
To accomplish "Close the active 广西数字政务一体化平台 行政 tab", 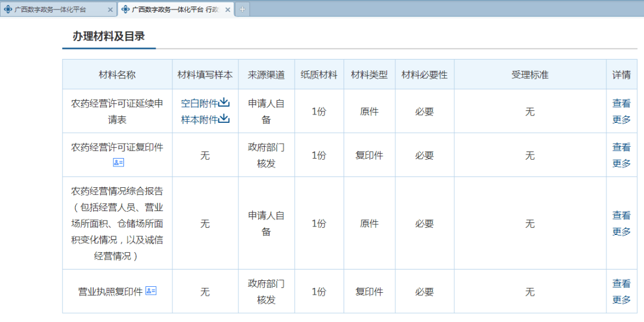I will coord(228,10).
